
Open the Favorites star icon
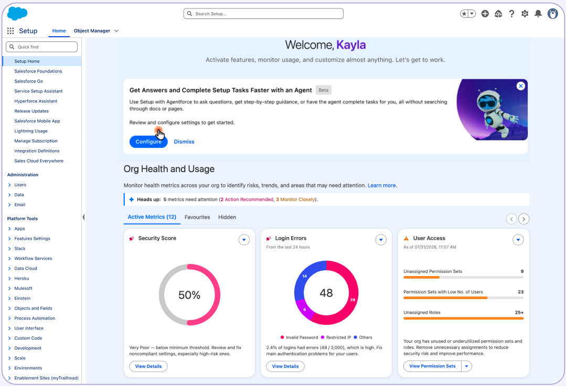(464, 14)
